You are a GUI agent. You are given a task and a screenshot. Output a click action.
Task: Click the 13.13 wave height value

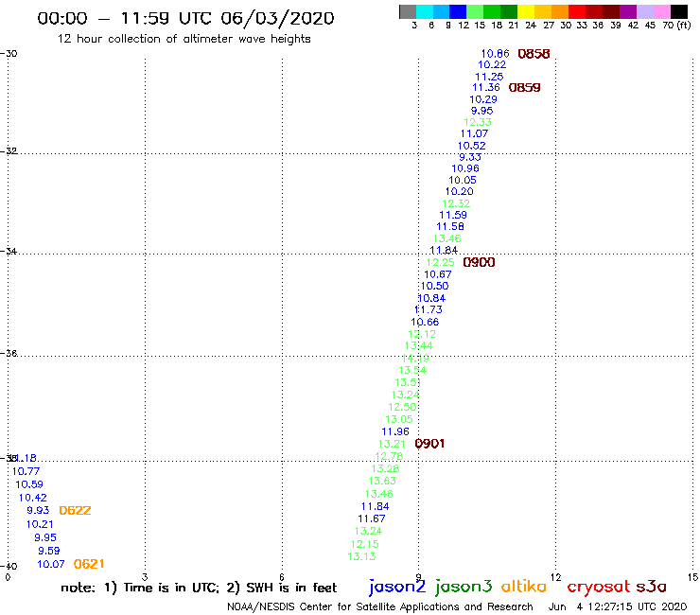click(x=362, y=556)
